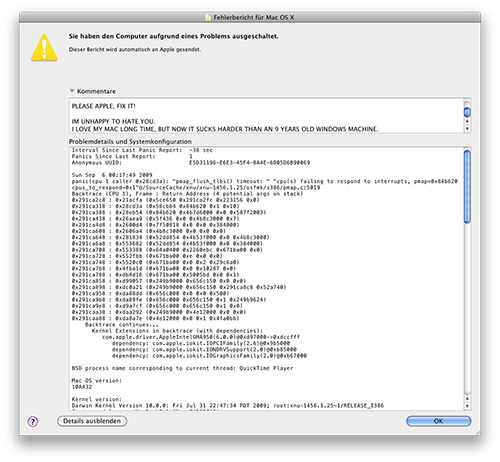This screenshot has width=500, height=462.
Task: Click the 'Interval Since Last Panic Report' line
Action: (142, 150)
